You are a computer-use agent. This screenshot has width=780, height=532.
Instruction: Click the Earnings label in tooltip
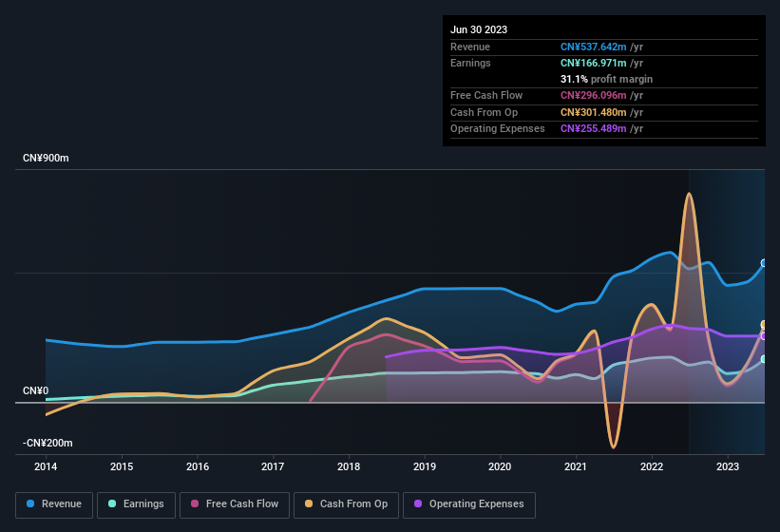coord(470,63)
